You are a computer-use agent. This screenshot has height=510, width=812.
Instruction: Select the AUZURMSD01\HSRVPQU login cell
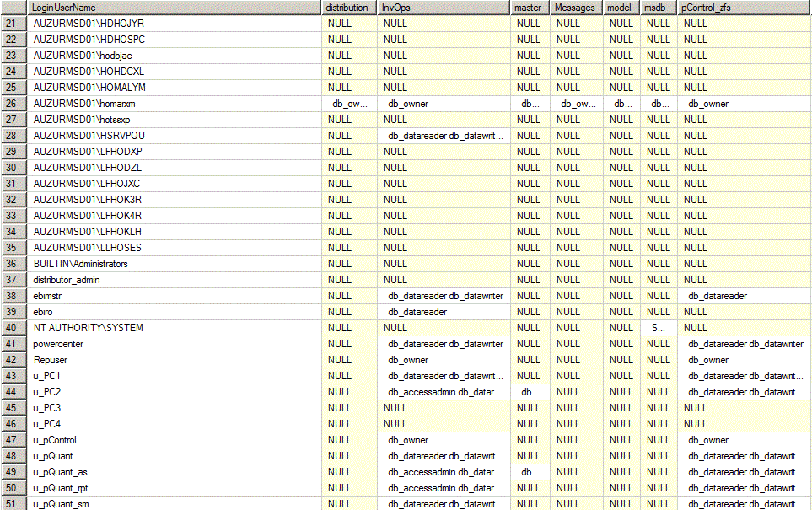tap(174, 136)
